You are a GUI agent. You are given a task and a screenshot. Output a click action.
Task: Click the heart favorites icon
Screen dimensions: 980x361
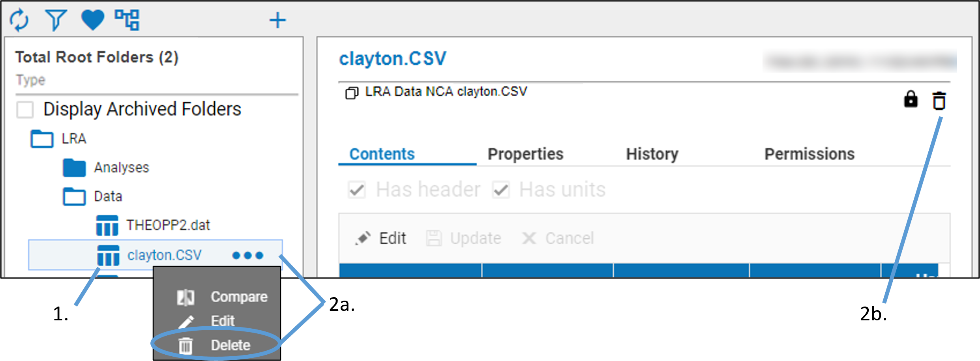[92, 20]
